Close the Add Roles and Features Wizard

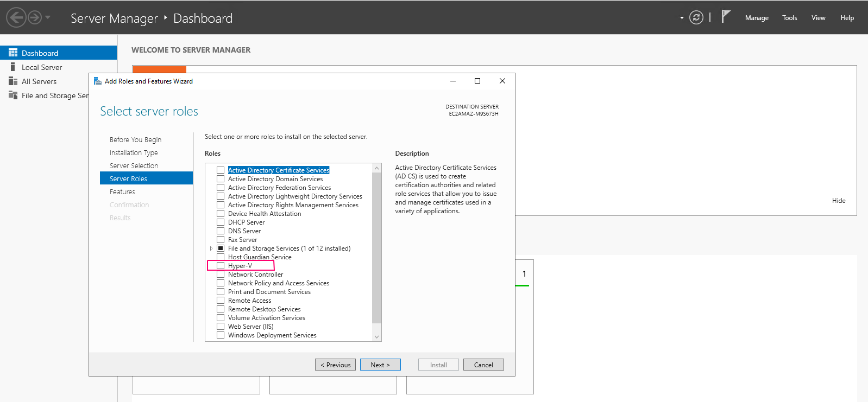pyautogui.click(x=502, y=81)
